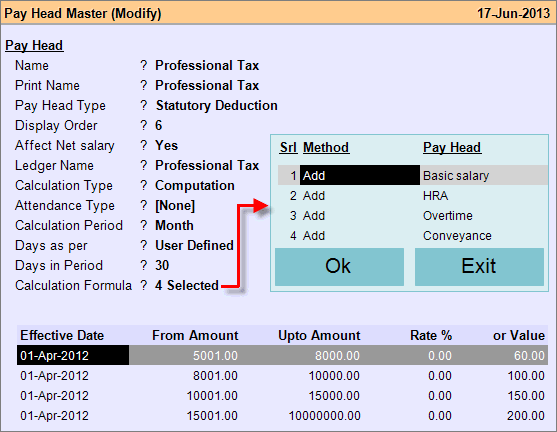
Task: Open Calculation Formula 4 Selected field
Action: [187, 285]
